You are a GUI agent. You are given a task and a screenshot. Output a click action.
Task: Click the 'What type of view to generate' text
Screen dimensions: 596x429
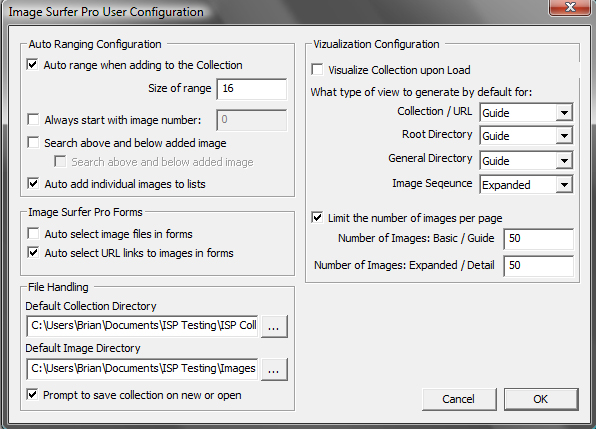point(422,92)
